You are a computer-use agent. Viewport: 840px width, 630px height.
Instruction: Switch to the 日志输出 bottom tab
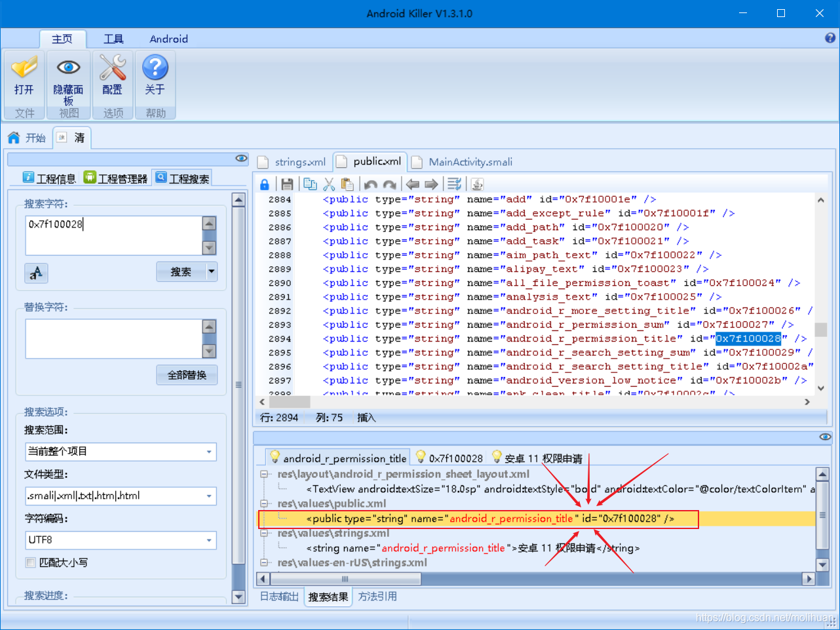(279, 597)
